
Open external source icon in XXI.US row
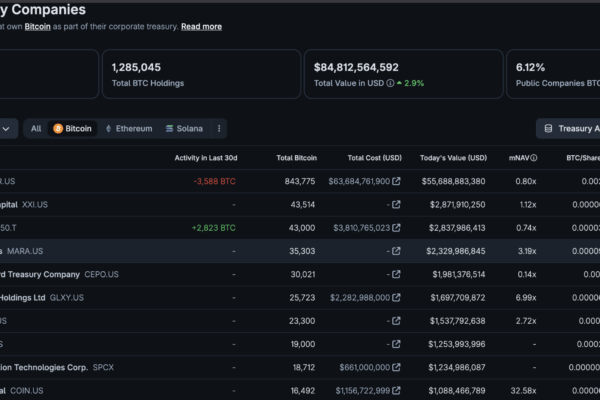[x=396, y=204]
